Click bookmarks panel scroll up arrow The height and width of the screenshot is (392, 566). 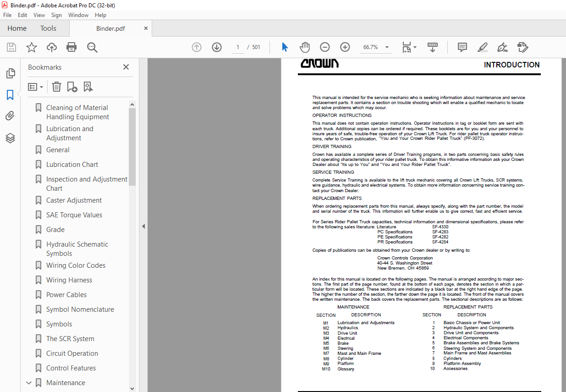pos(132,105)
